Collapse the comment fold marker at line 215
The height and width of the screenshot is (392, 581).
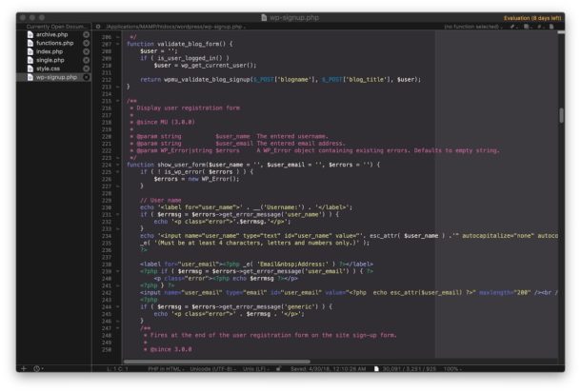118,101
